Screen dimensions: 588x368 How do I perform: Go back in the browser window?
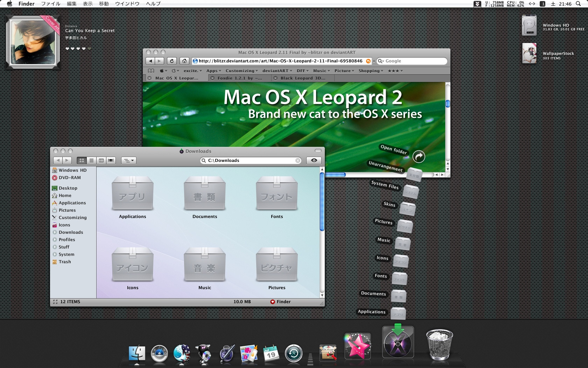[150, 61]
